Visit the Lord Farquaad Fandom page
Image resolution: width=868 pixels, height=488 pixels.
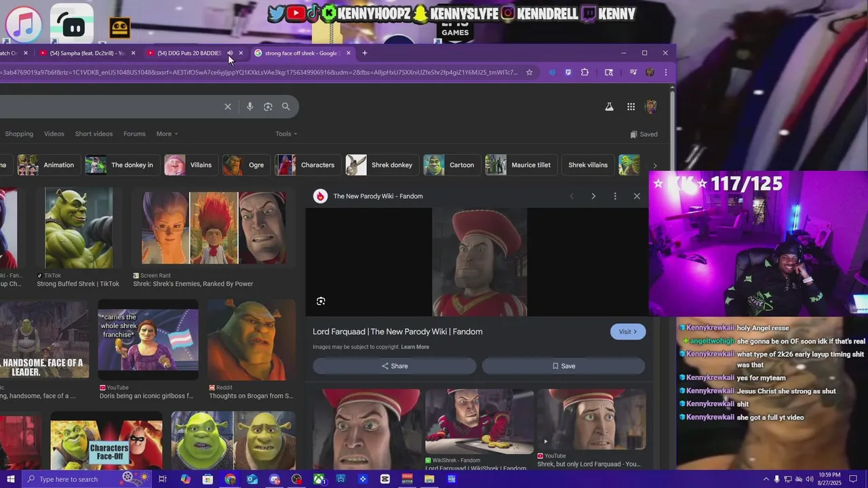pos(628,331)
